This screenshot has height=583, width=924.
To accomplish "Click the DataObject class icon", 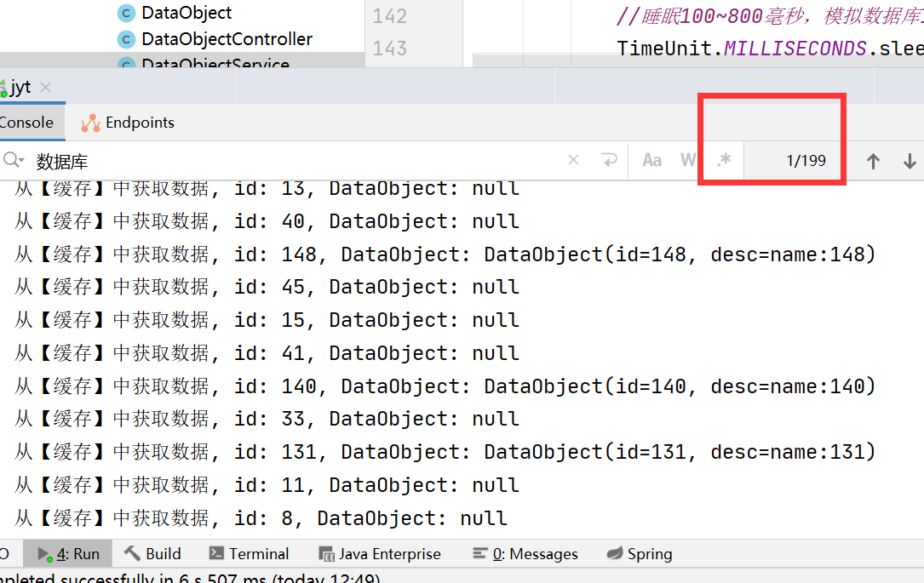I will tap(125, 13).
